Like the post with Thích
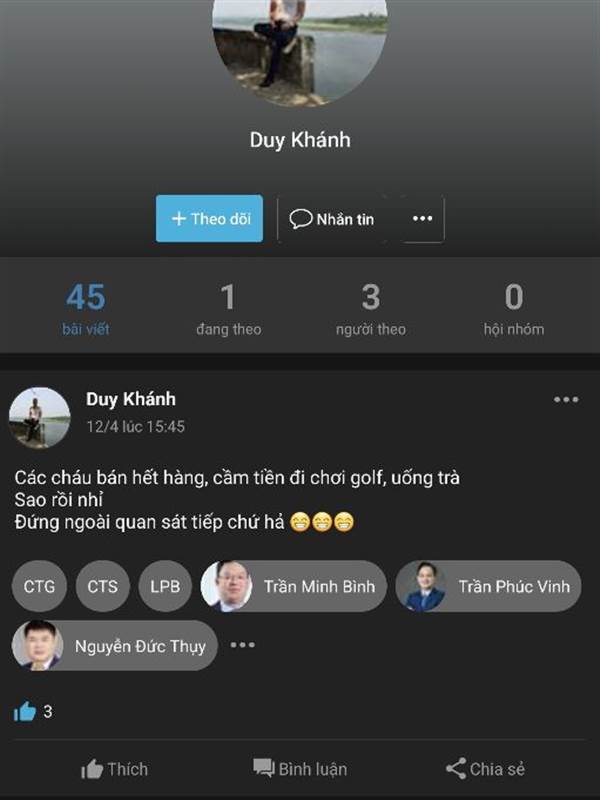The image size is (600, 800). click(114, 769)
